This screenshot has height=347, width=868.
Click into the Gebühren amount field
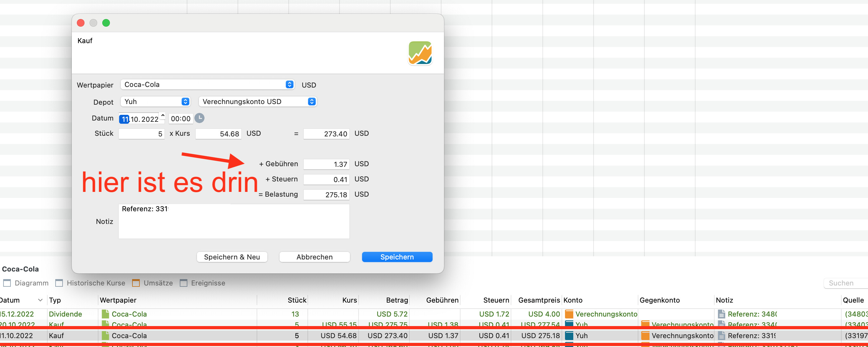326,164
